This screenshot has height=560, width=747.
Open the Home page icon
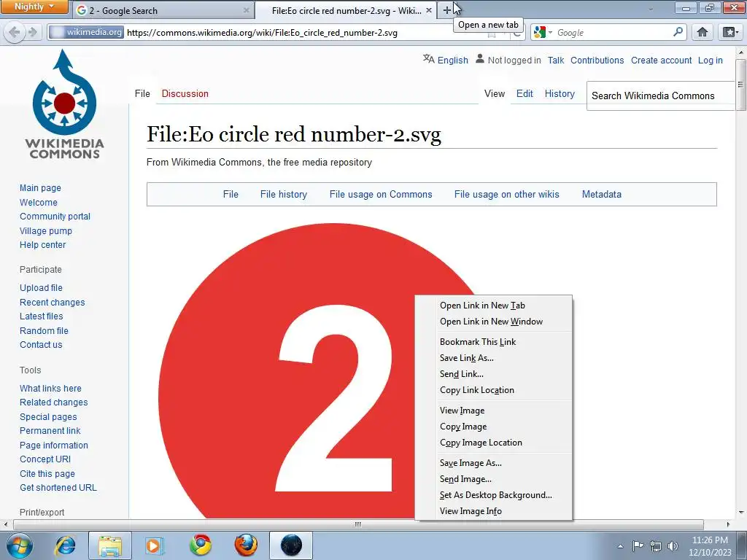point(702,32)
